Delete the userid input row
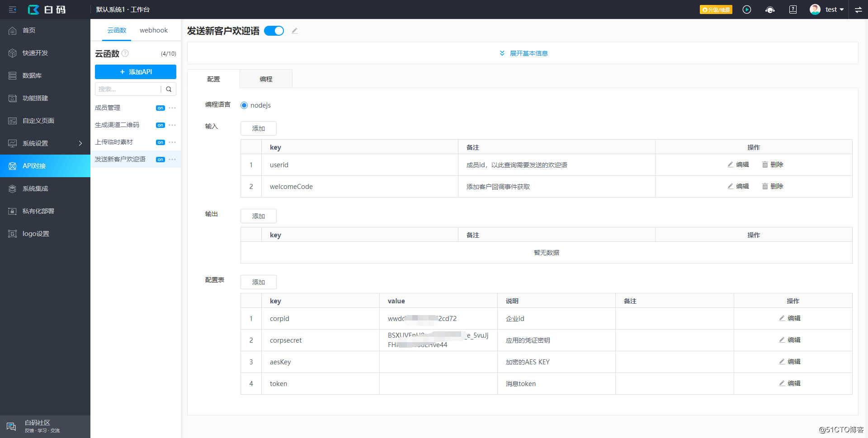Image resolution: width=868 pixels, height=438 pixels. click(x=773, y=165)
